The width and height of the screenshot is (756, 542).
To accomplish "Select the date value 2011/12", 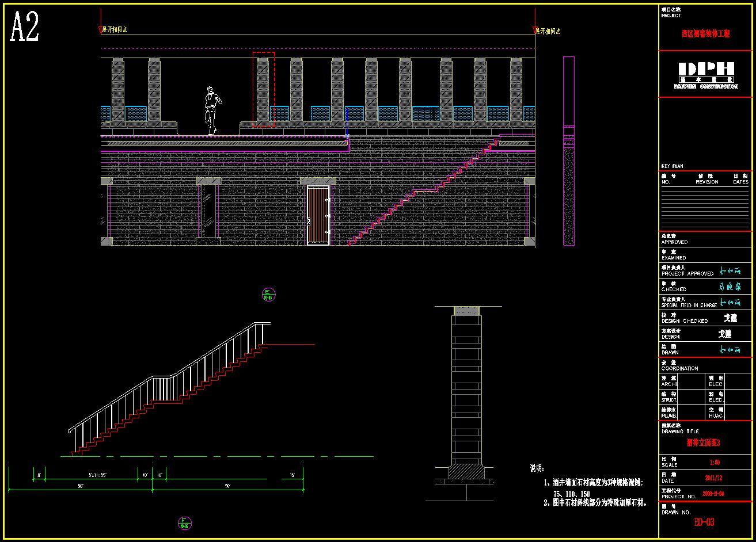I will tap(713, 478).
